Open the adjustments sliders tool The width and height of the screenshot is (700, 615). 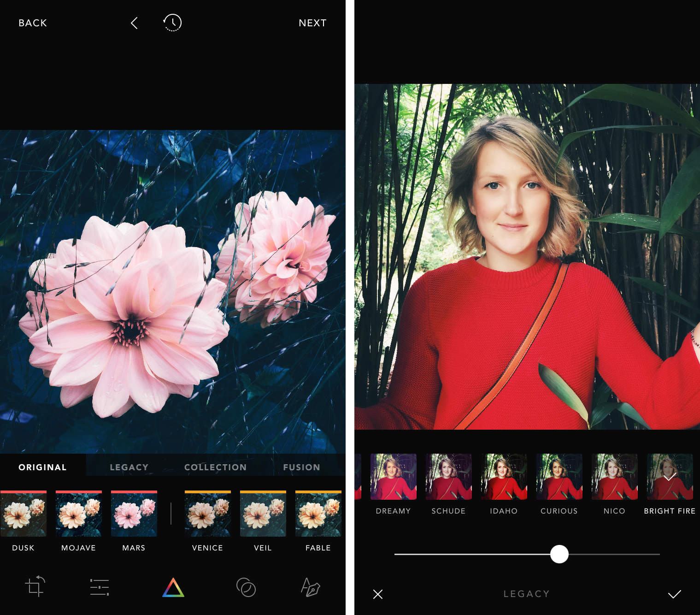pos(100,587)
